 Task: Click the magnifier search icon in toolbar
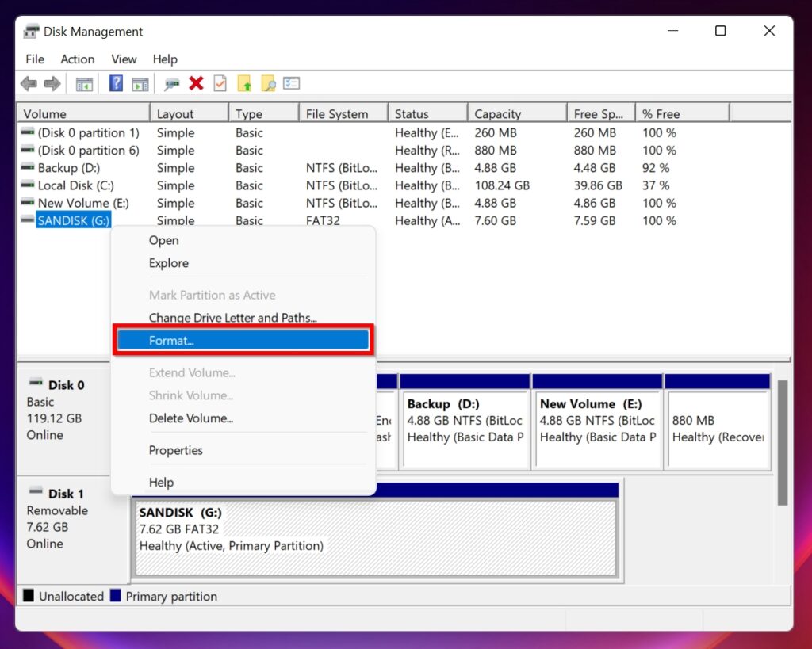(x=268, y=84)
